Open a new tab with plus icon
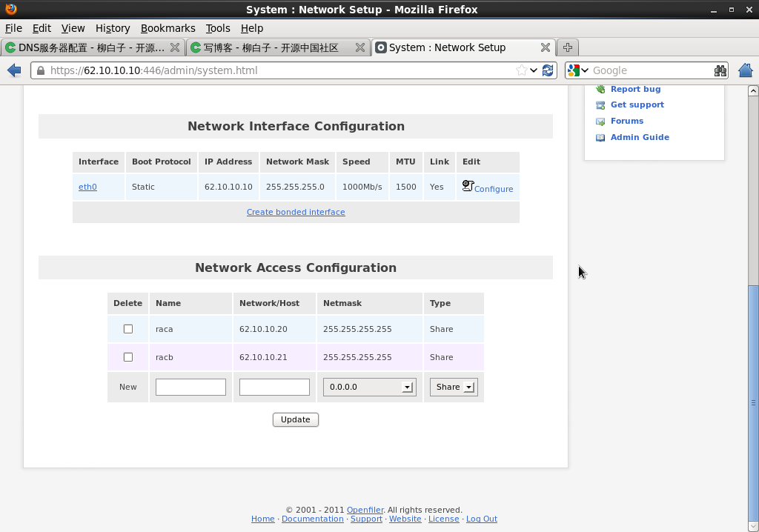Viewport: 759px width, 532px height. tap(567, 47)
